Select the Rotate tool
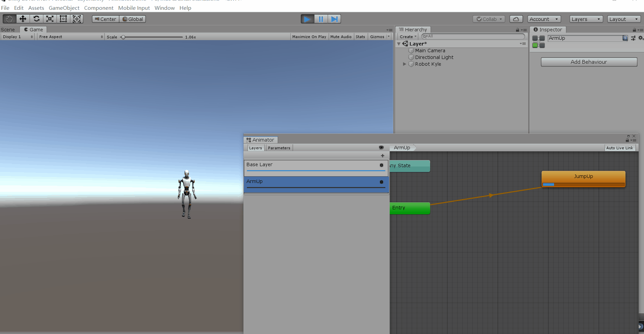Screen dimensions: 644x334 pos(36,19)
